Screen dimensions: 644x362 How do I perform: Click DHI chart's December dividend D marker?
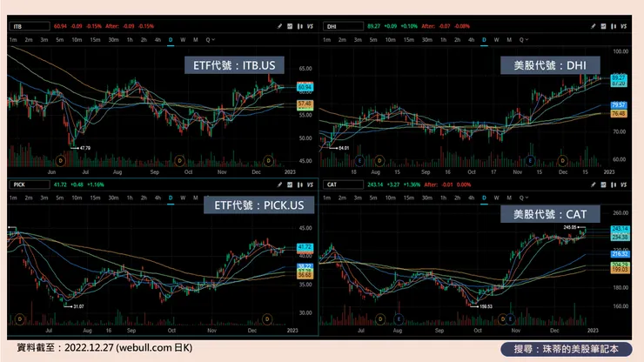pyautogui.click(x=563, y=161)
